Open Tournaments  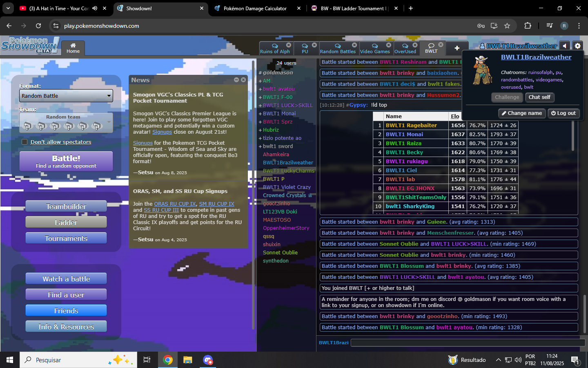pyautogui.click(x=66, y=238)
